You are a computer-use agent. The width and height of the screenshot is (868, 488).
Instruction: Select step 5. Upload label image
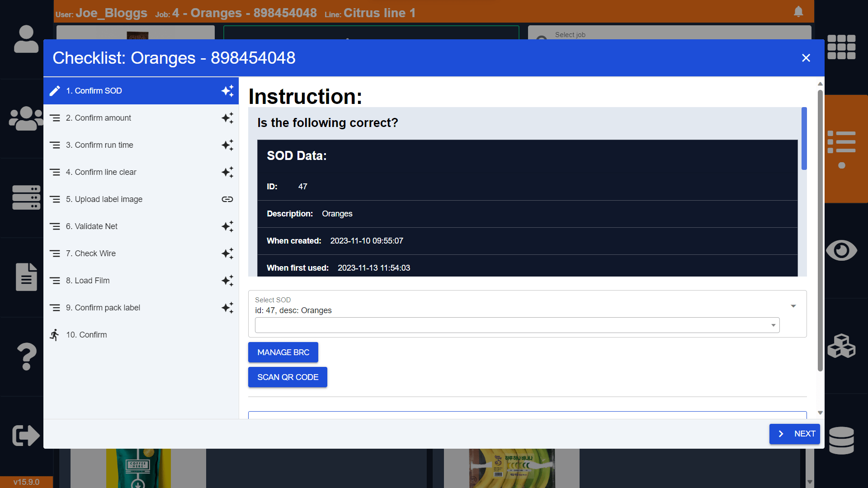pos(141,199)
